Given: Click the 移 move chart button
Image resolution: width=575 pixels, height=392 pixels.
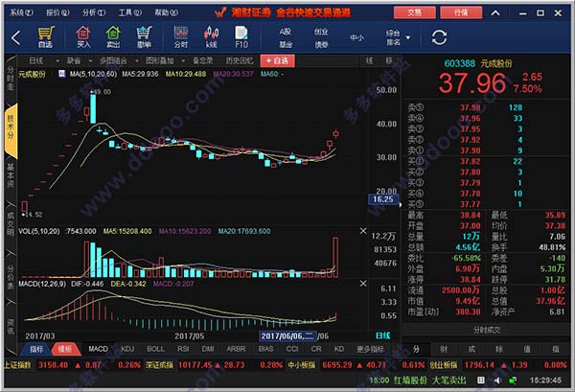Looking at the screenshot, I should click(x=389, y=60).
